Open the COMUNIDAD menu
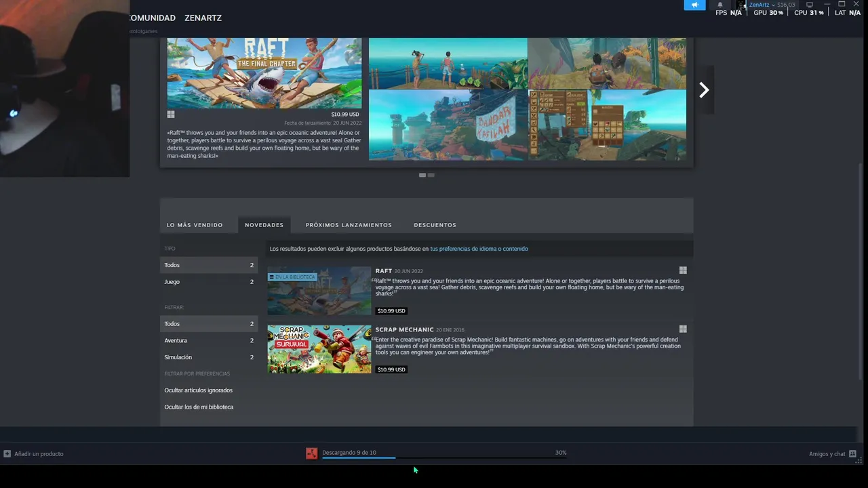 coord(153,18)
